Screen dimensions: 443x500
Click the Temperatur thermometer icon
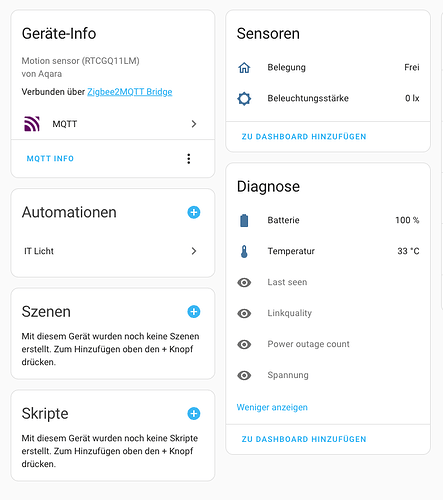tap(244, 251)
